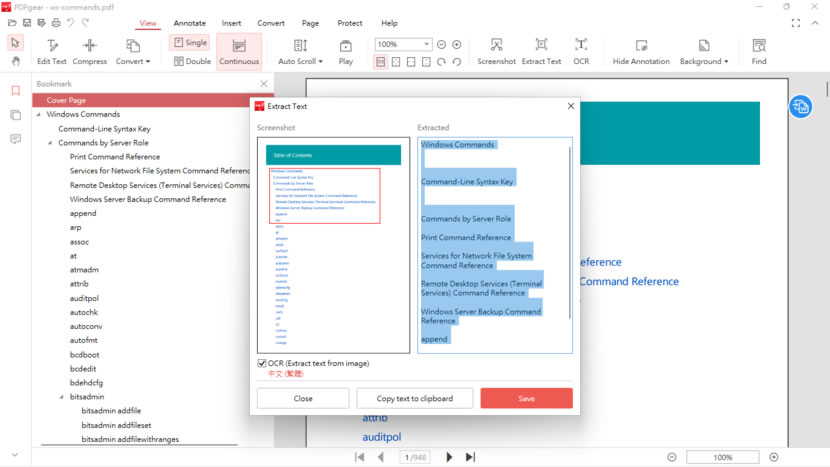
Task: Open the page thumbnails sidebar icon
Action: (16, 115)
